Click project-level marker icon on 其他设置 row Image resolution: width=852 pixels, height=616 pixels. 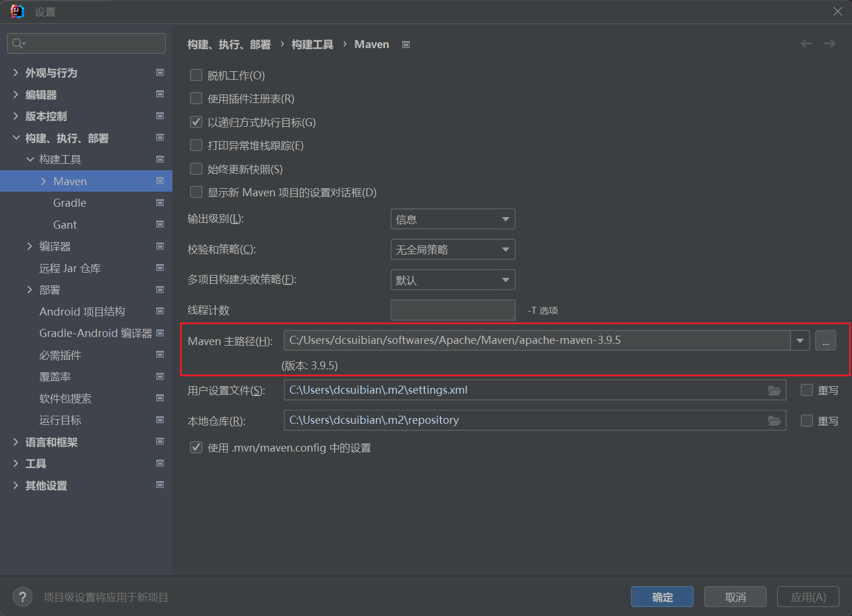coord(160,485)
